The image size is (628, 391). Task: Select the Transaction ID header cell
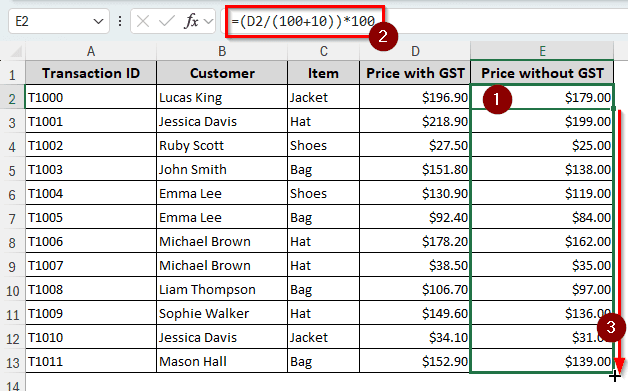pyautogui.click(x=91, y=73)
